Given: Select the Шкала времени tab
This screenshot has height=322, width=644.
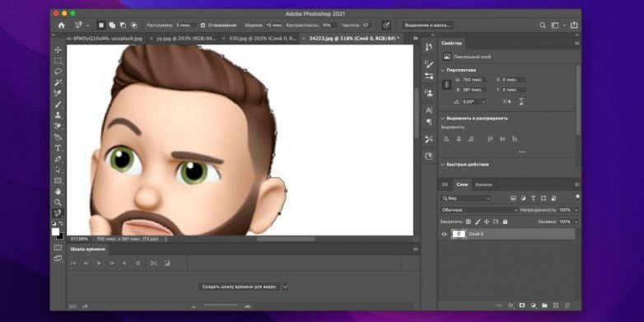Looking at the screenshot, I should click(x=87, y=249).
